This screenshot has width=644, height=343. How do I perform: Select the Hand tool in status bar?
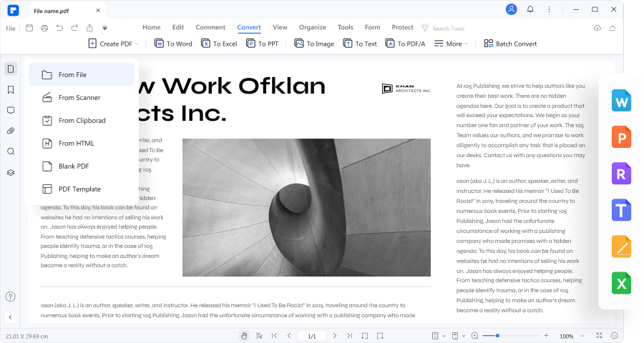[x=244, y=336]
